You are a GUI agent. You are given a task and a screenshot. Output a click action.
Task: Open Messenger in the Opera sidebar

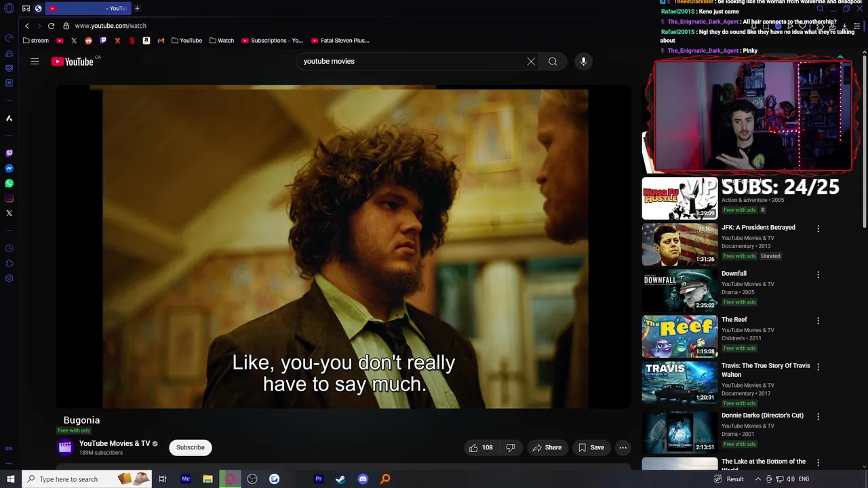[9, 168]
